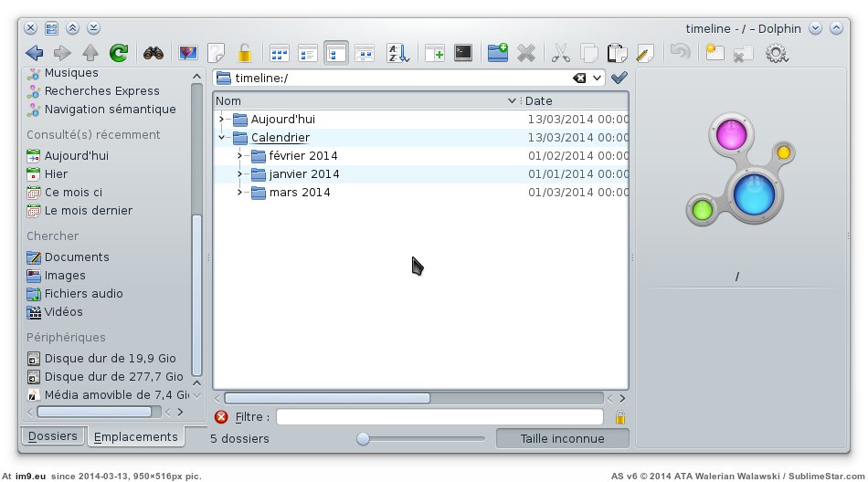Switch to the details tree view mode
This screenshot has height=482, width=868.
click(x=336, y=53)
